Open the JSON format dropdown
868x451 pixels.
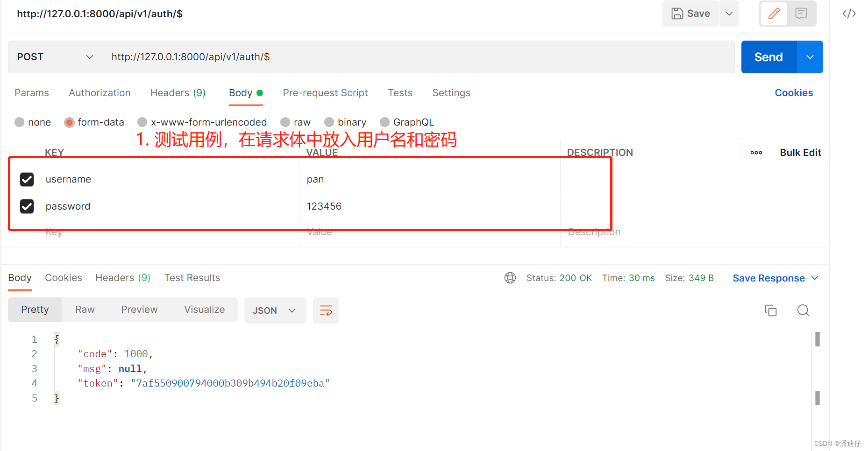click(x=275, y=310)
